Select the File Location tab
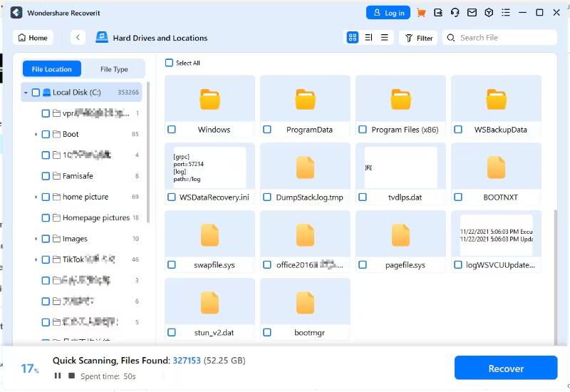The image size is (570, 392). pyautogui.click(x=53, y=69)
